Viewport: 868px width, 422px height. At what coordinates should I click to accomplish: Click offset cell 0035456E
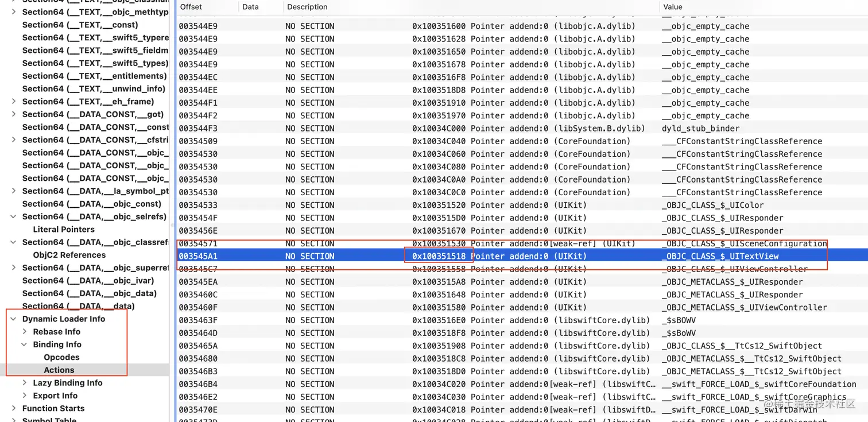pos(198,230)
